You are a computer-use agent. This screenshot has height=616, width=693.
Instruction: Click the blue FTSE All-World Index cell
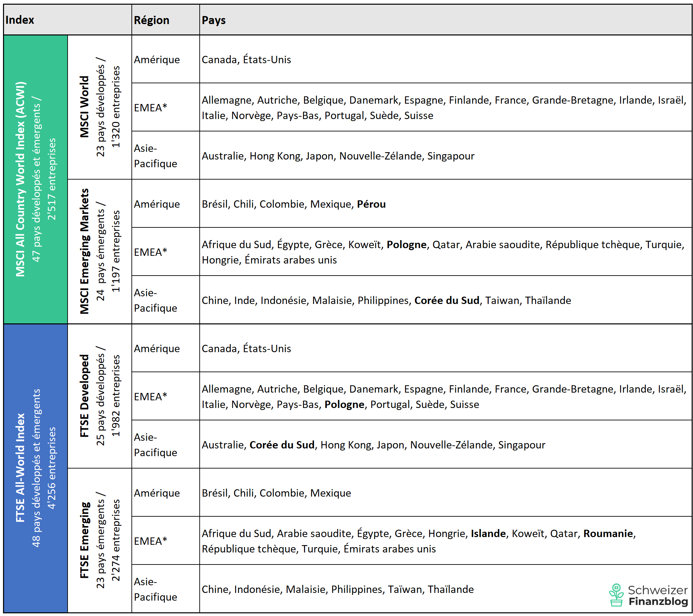click(35, 468)
